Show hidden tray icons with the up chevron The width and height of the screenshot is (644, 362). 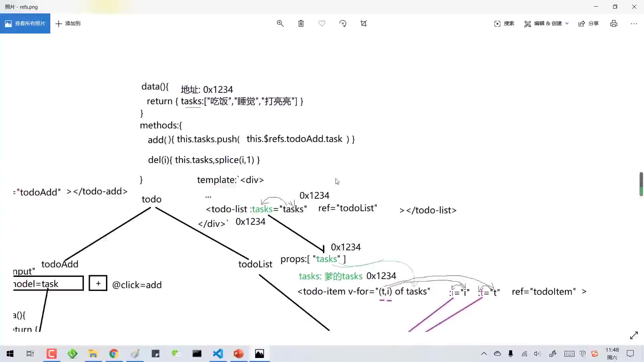484,354
